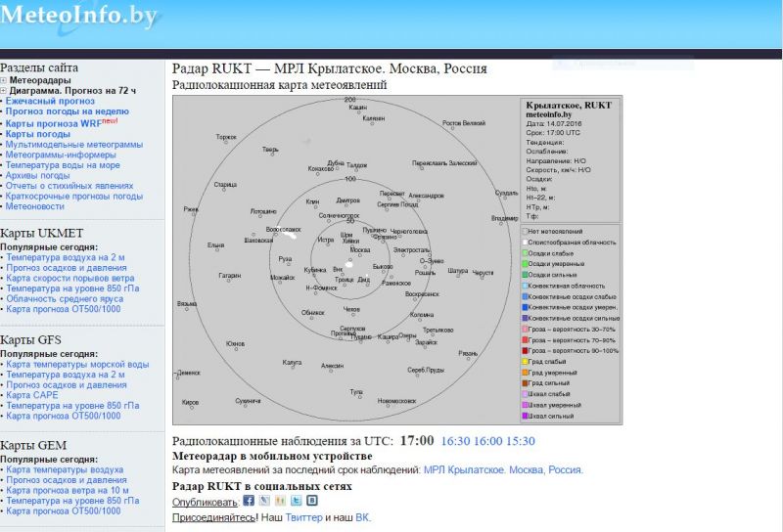Open Ежечасный прогноз
This screenshot has width=783, height=532.
point(50,101)
